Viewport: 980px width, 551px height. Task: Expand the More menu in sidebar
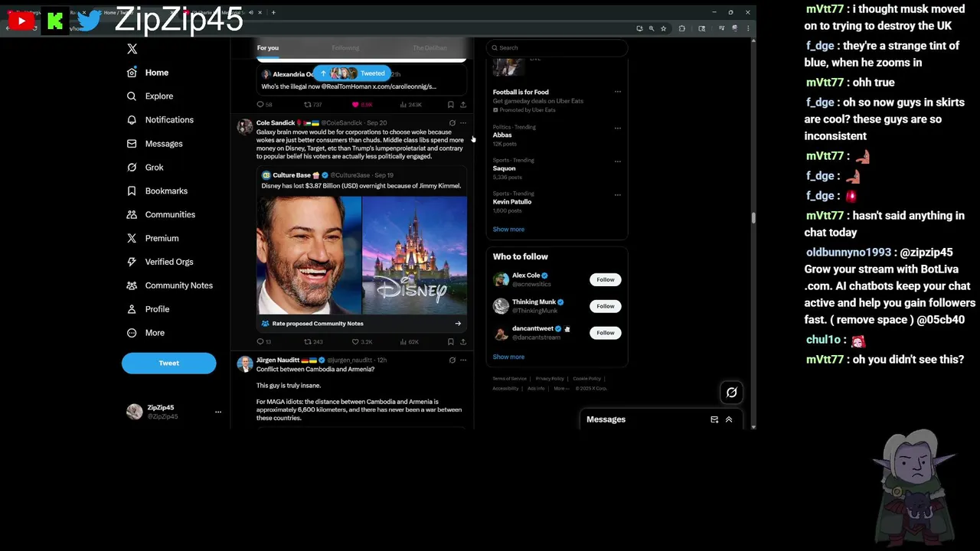145,333
